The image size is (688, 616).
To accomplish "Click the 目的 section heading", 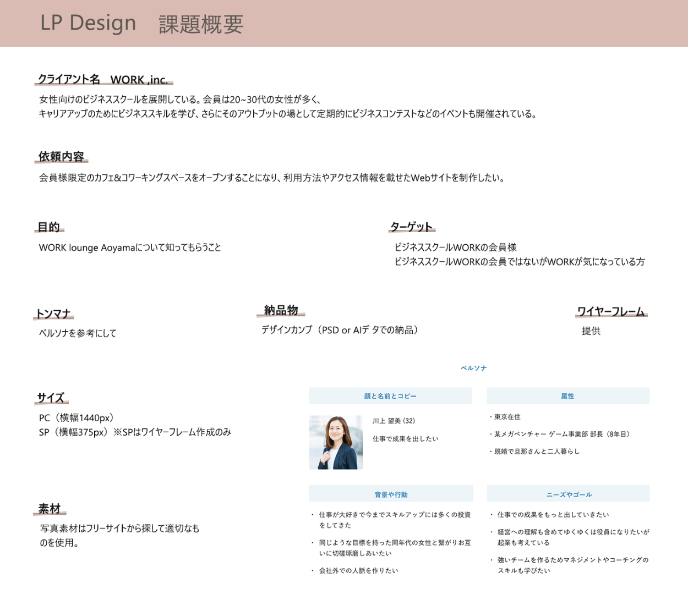I will (48, 227).
